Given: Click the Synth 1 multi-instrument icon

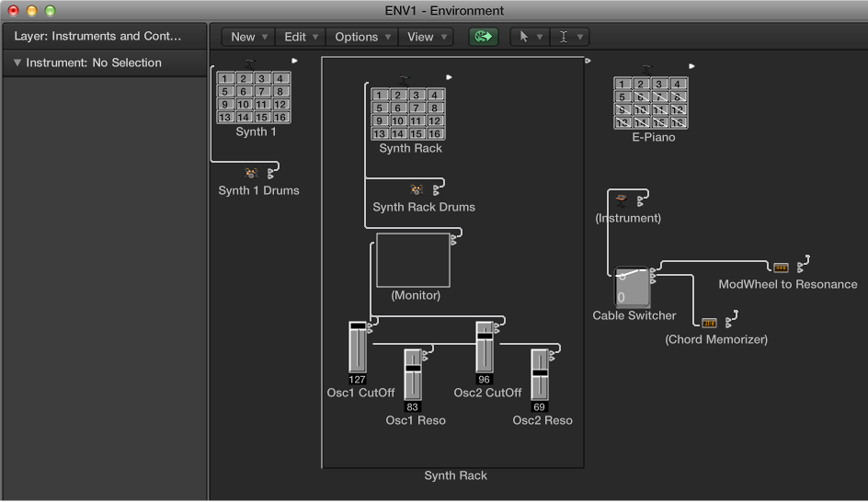Looking at the screenshot, I should [253, 97].
